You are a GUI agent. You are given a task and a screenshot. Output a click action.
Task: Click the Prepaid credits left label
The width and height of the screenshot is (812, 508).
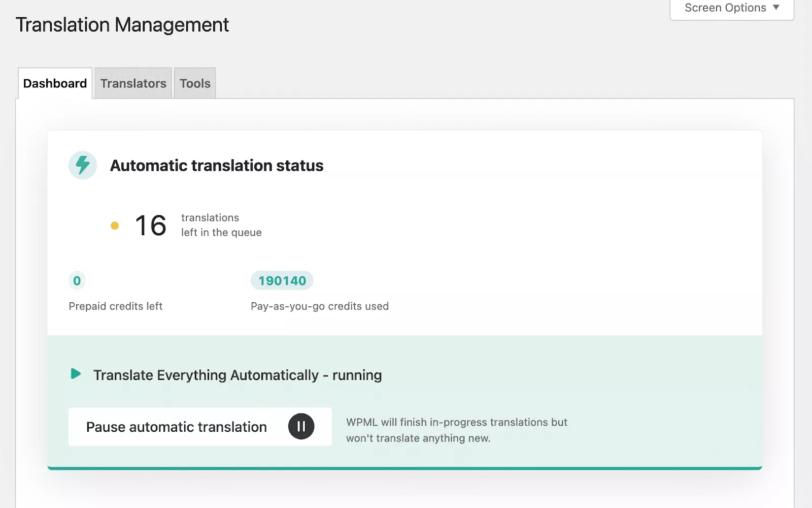click(x=116, y=306)
